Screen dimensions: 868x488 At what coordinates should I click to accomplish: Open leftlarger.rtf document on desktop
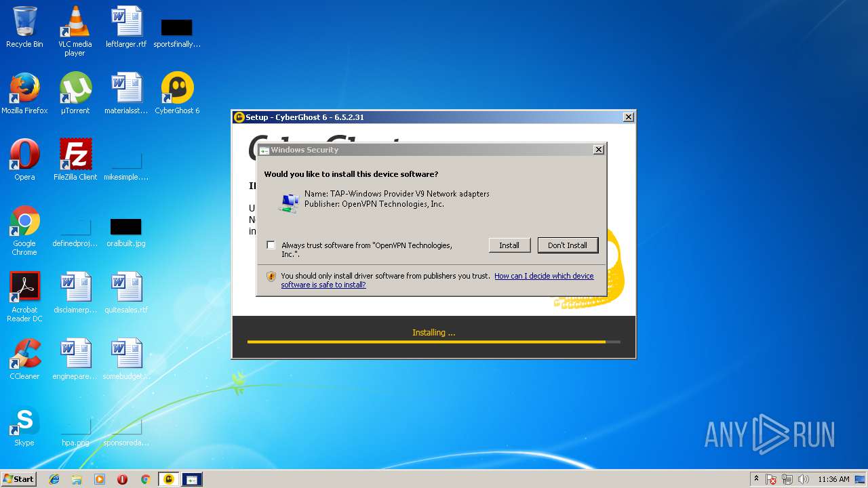pos(126,28)
